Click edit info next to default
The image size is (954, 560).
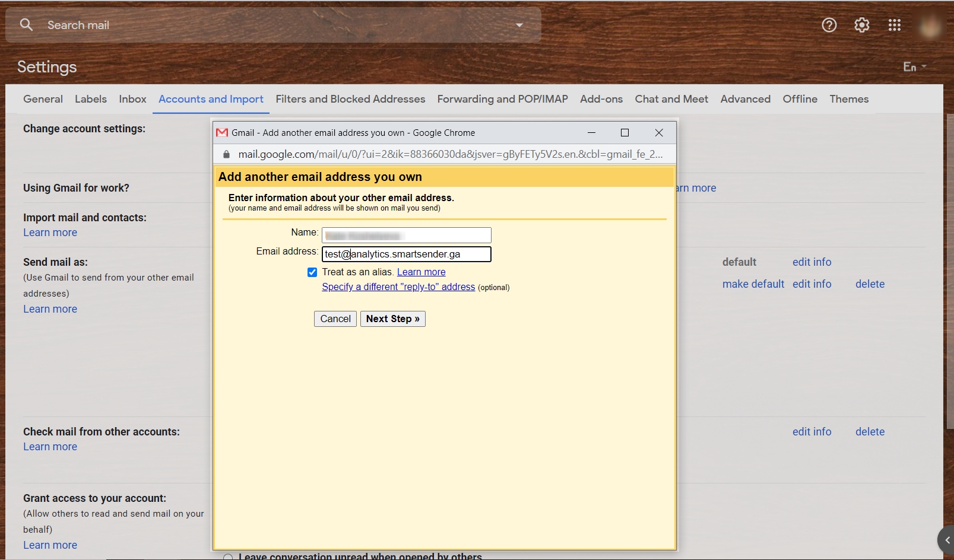coord(812,262)
